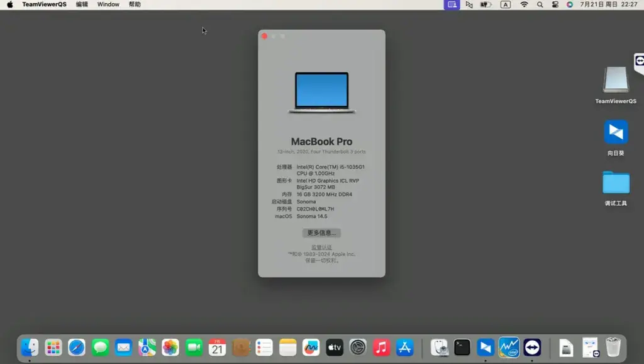Open the 帮助 menu
The image size is (644, 364).
point(135,4)
